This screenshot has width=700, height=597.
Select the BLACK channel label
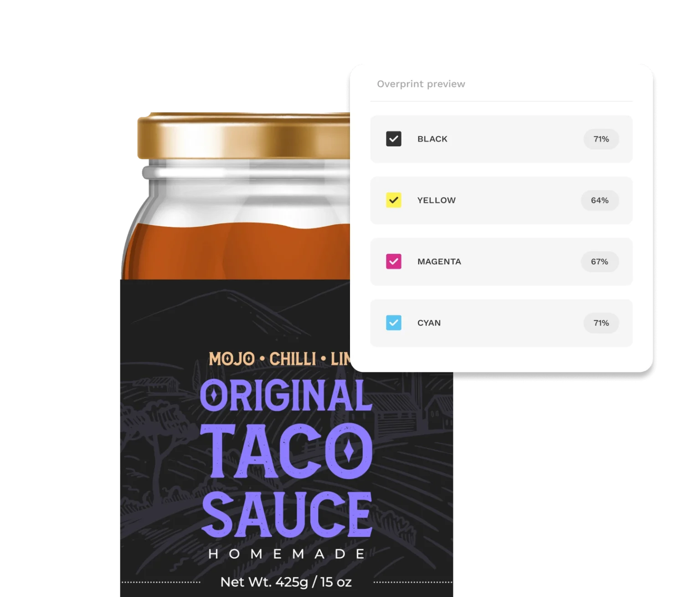coord(432,139)
